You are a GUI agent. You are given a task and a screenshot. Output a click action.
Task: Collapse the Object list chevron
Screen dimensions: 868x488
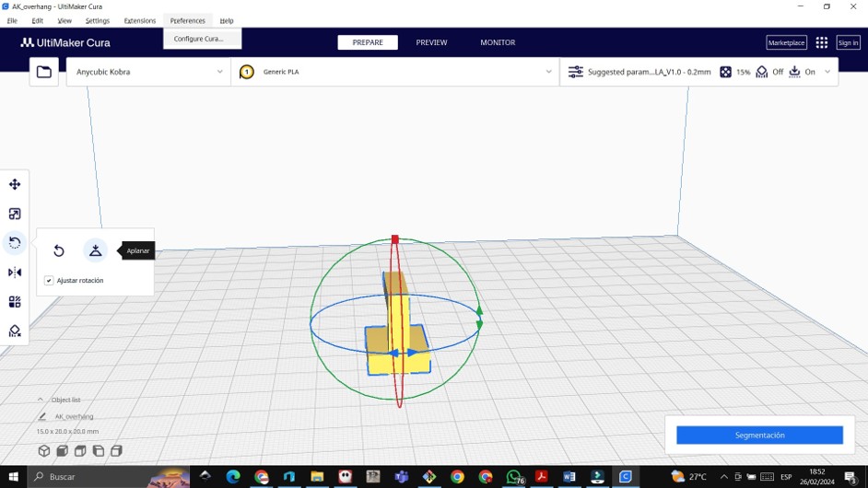click(x=40, y=400)
